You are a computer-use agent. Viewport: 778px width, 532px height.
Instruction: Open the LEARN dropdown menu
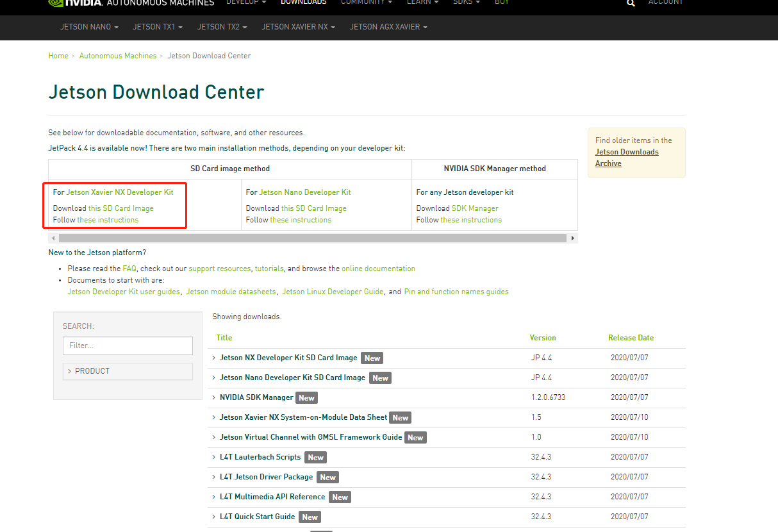423,3
